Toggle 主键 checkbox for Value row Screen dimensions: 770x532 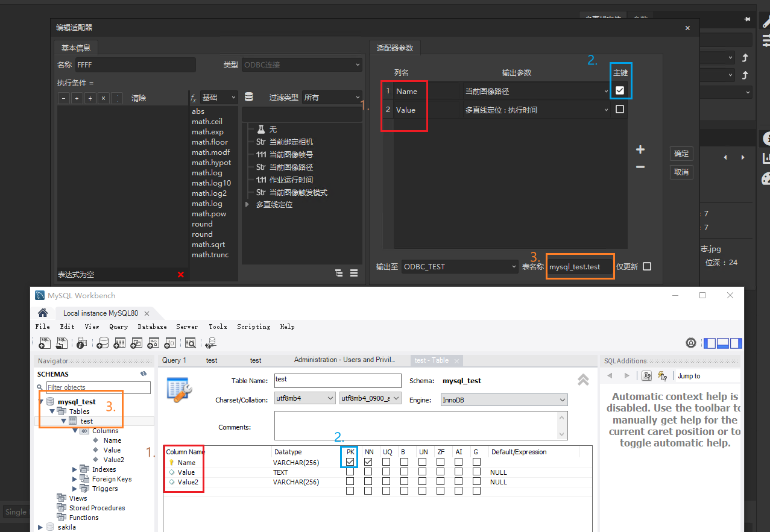pos(620,110)
